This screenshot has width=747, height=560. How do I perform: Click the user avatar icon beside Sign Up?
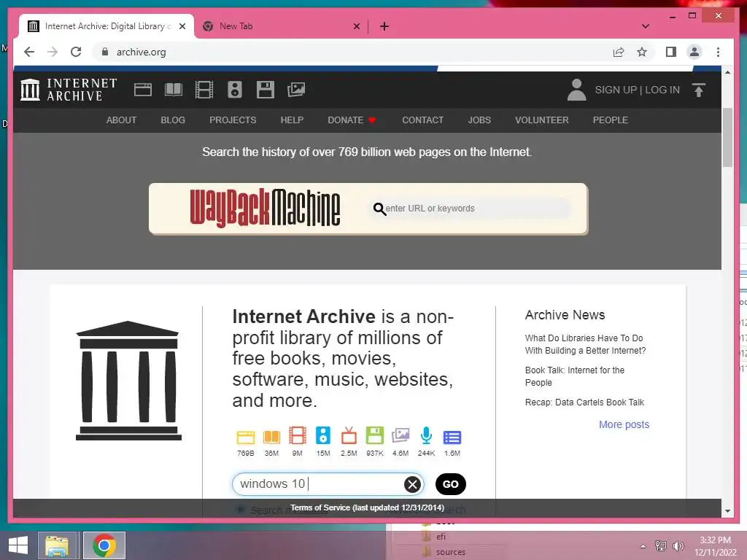[x=576, y=90]
